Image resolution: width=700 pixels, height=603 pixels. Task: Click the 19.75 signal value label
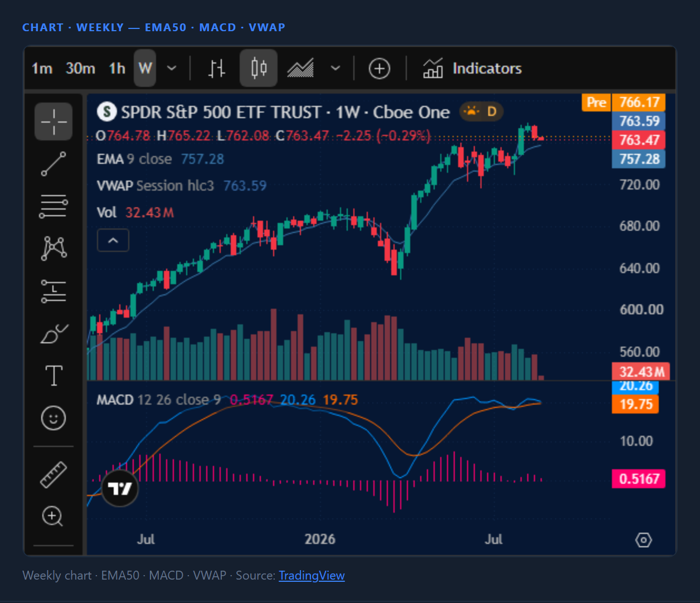coord(635,404)
